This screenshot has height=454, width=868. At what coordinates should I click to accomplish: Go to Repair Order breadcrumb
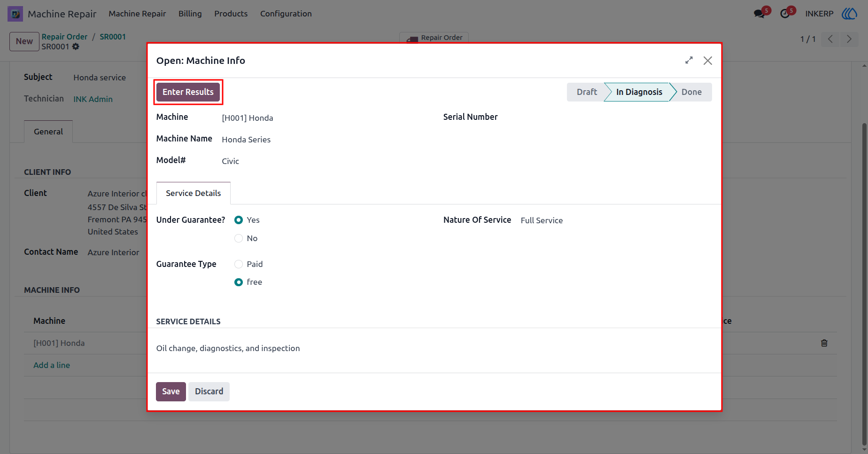(x=64, y=37)
